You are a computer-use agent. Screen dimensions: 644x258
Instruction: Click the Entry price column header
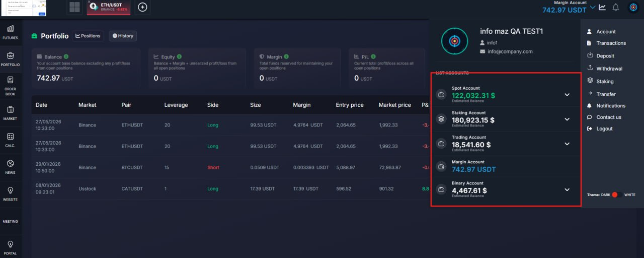[350, 105]
